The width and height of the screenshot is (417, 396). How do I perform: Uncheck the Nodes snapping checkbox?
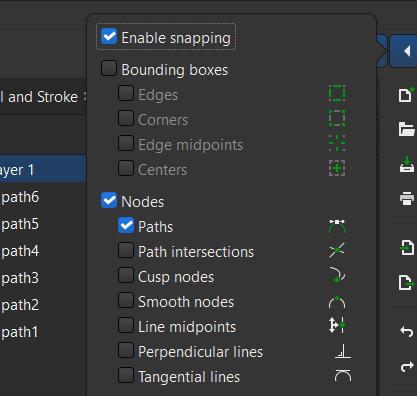[109, 200]
